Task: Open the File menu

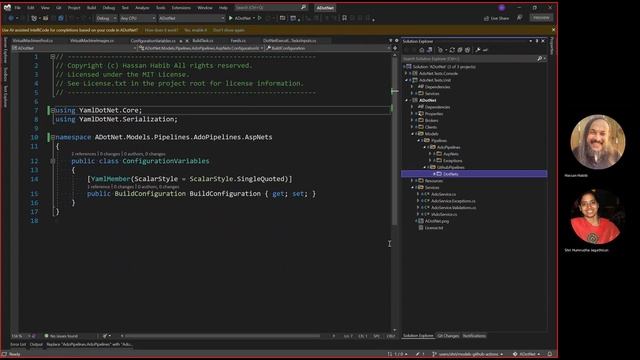Action: click(x=18, y=8)
